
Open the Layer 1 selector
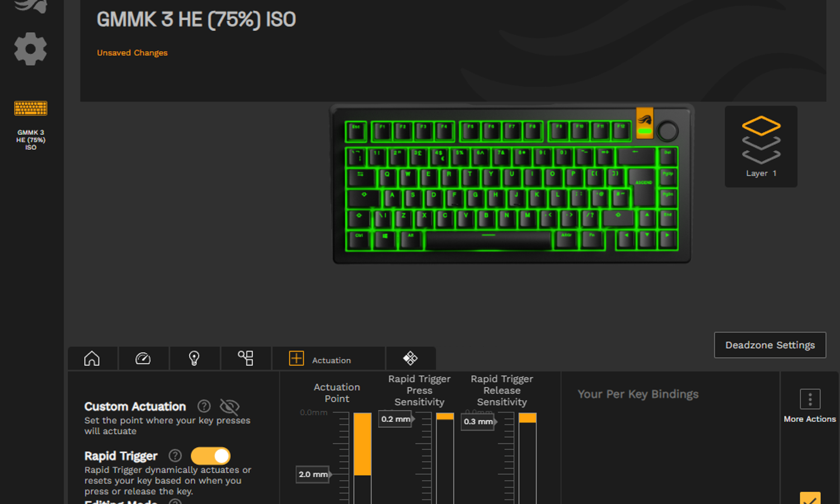(x=761, y=147)
